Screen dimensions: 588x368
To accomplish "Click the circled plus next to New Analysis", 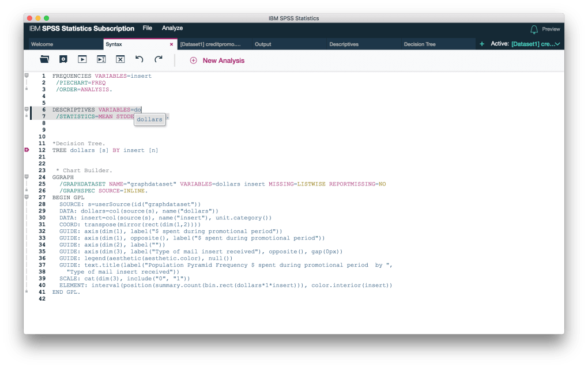I will pyautogui.click(x=193, y=60).
